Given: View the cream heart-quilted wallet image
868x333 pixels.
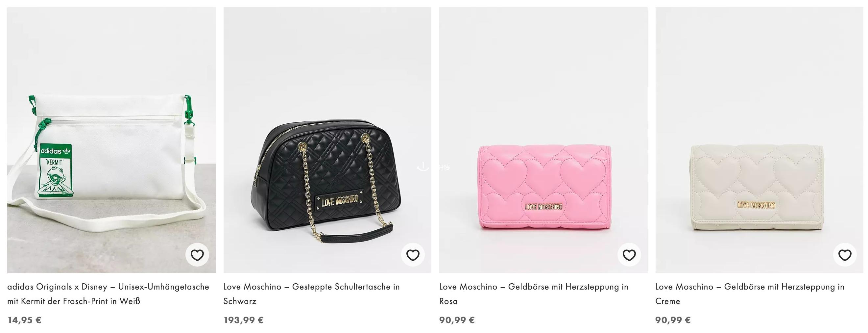Looking at the screenshot, I should coord(759,140).
